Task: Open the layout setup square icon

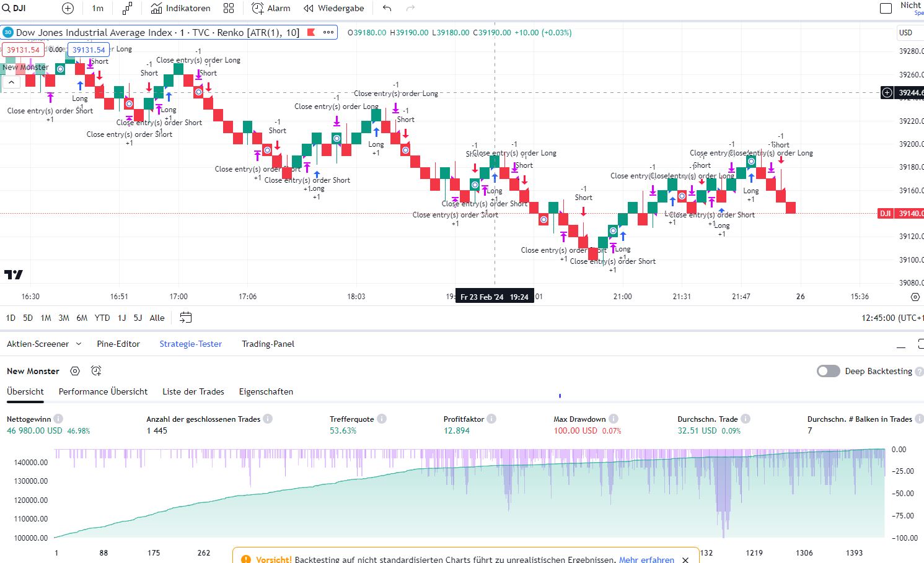Action: [886, 9]
